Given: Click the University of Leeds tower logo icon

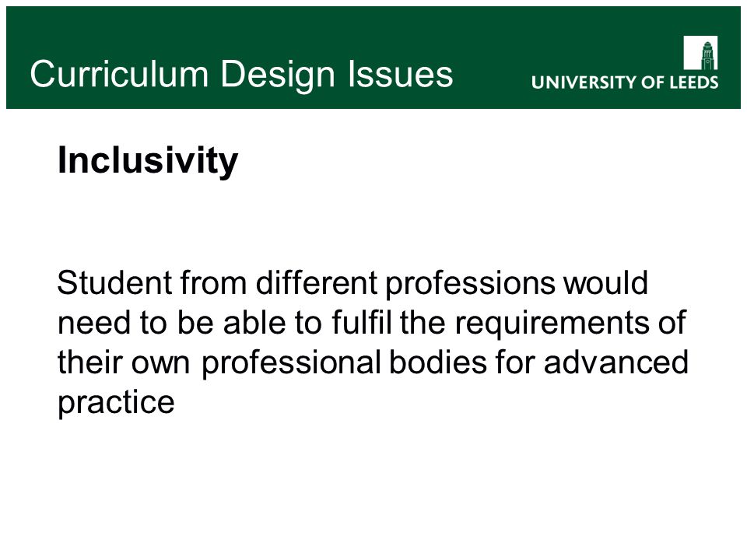Looking at the screenshot, I should pyautogui.click(x=700, y=53).
